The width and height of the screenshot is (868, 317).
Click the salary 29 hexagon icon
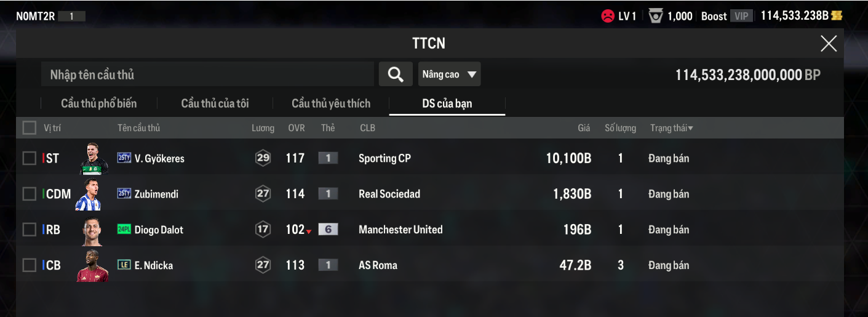click(263, 158)
